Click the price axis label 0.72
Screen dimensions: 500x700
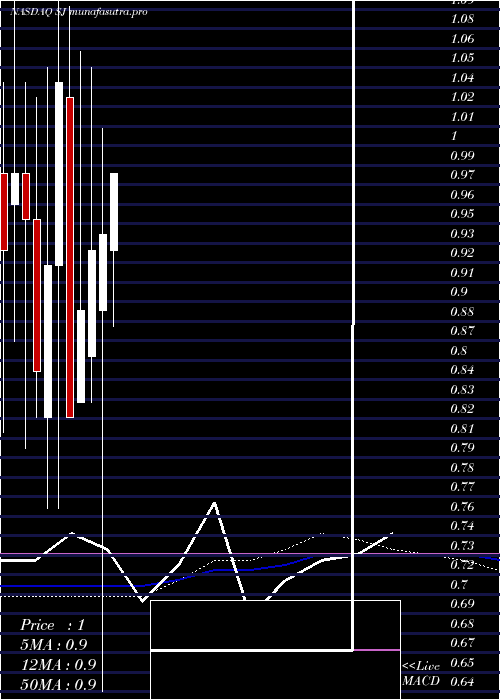click(x=462, y=564)
